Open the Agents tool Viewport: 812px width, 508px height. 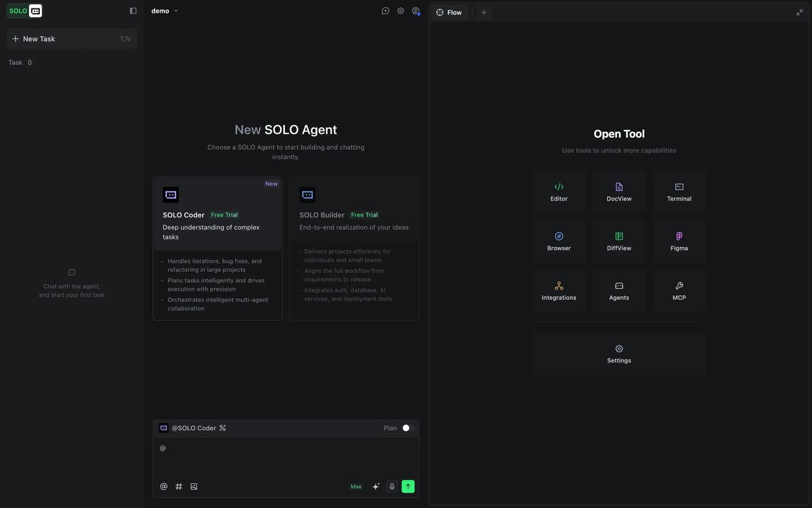point(619,290)
